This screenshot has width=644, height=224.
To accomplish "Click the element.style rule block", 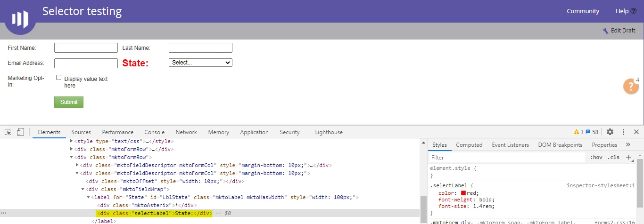I will pyautogui.click(x=532, y=172).
